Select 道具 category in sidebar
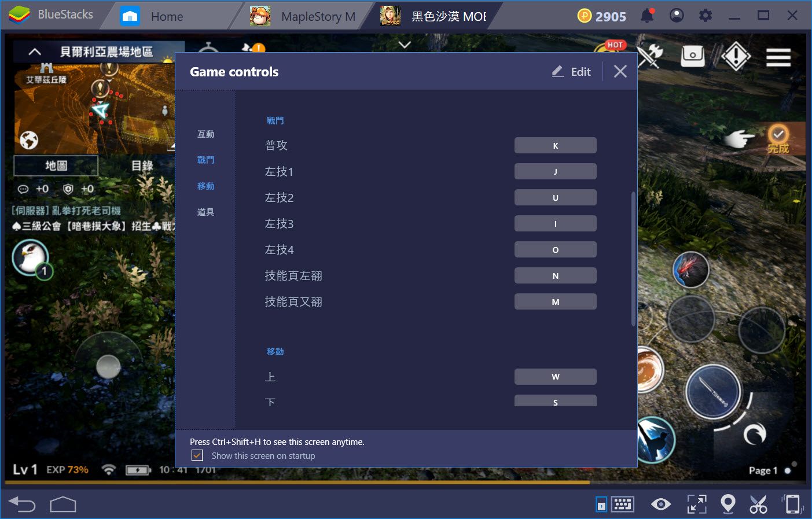Image resolution: width=812 pixels, height=519 pixels. coord(206,212)
